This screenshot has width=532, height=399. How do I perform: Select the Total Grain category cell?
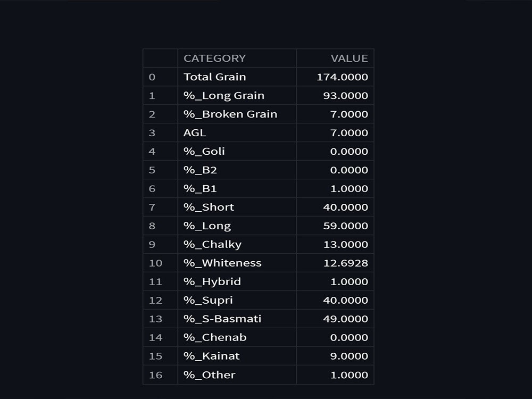215,77
